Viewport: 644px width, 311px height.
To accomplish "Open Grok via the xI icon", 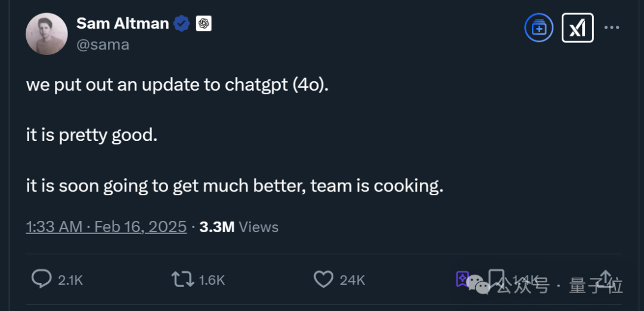I will pos(577,28).
